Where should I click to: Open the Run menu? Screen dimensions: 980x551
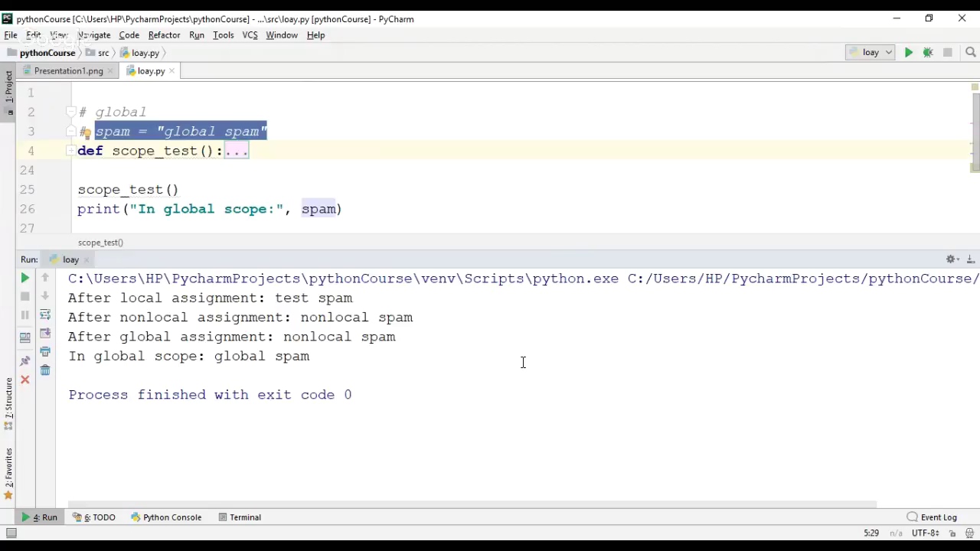[197, 35]
